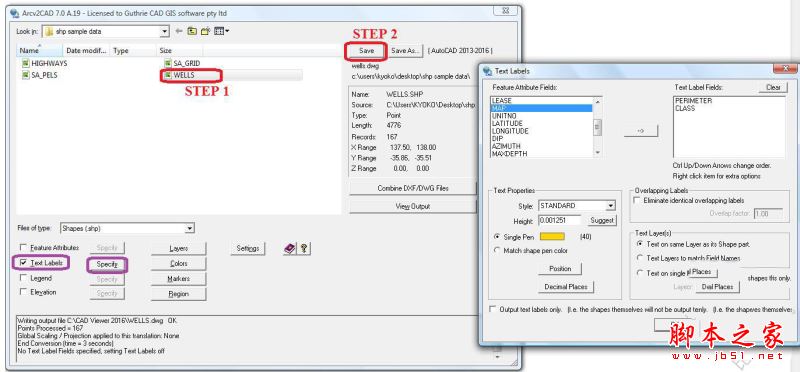Click the View Output button
The image size is (800, 372).
[x=413, y=207]
